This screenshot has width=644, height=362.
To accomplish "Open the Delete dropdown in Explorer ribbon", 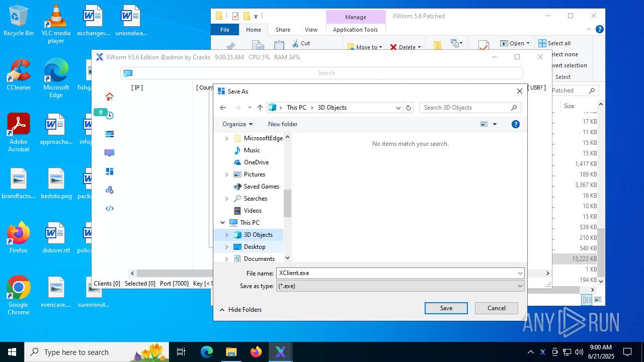I will pos(419,47).
